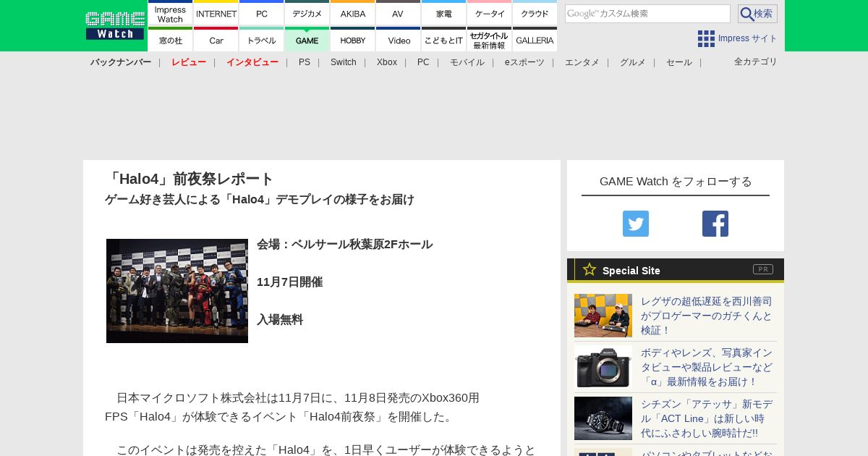Open the Xbox category link
Image resolution: width=868 pixels, height=456 pixels.
pos(387,62)
